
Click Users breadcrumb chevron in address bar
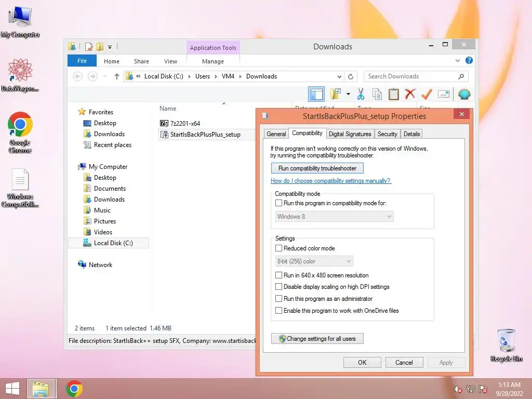tap(216, 76)
